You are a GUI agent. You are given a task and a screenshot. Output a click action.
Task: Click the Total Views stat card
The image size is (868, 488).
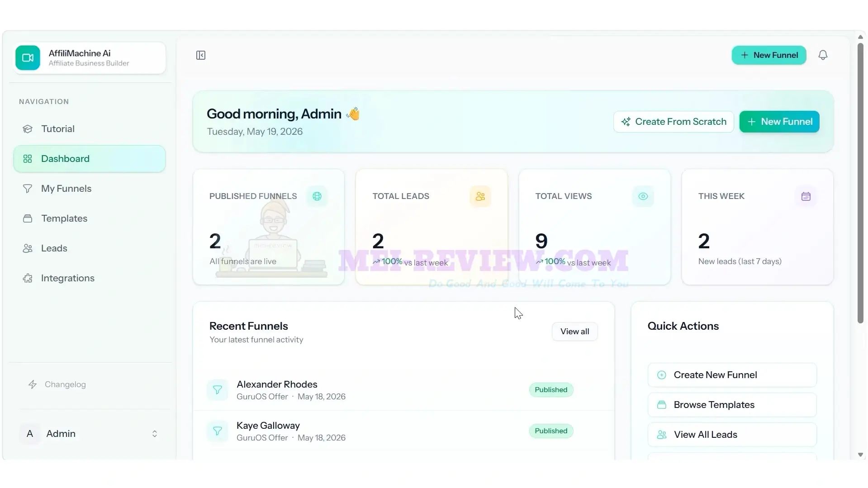click(x=594, y=227)
